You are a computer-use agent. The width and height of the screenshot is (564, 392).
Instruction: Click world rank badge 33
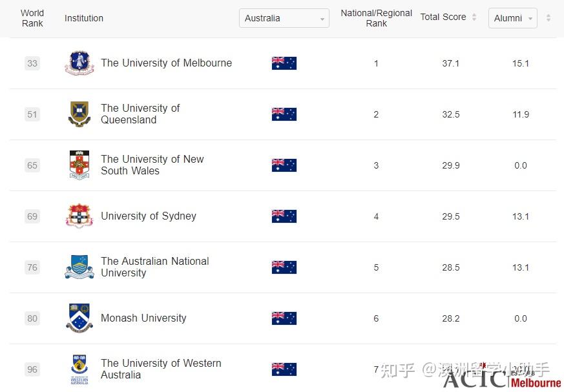coord(32,64)
